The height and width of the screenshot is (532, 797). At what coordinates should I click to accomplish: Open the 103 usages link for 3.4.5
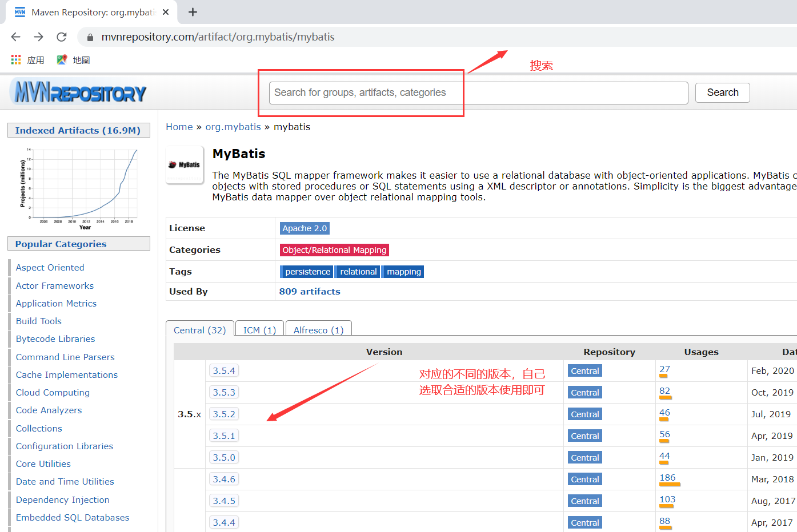[667, 499]
